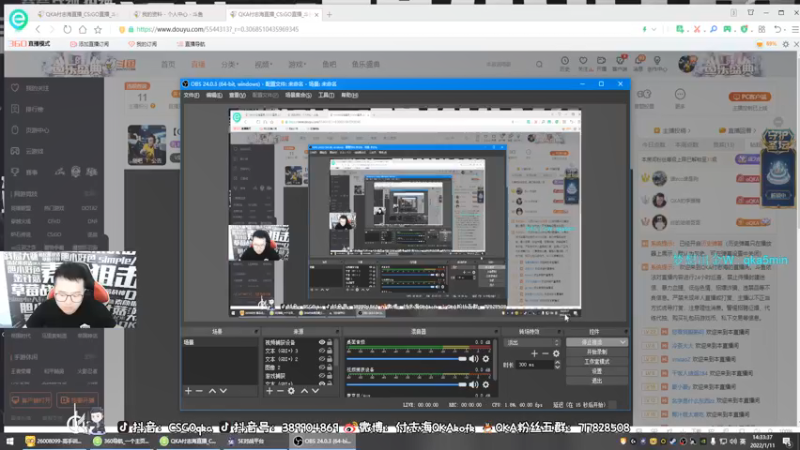Add a transition with plus button
The image size is (800, 450).
[534, 353]
